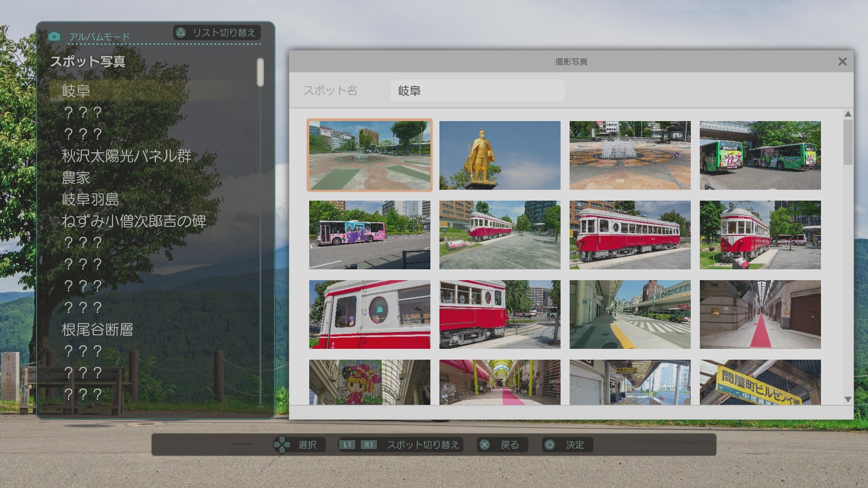Open the pink anime bus photo
Screen dimensions: 868x488
coord(369,235)
